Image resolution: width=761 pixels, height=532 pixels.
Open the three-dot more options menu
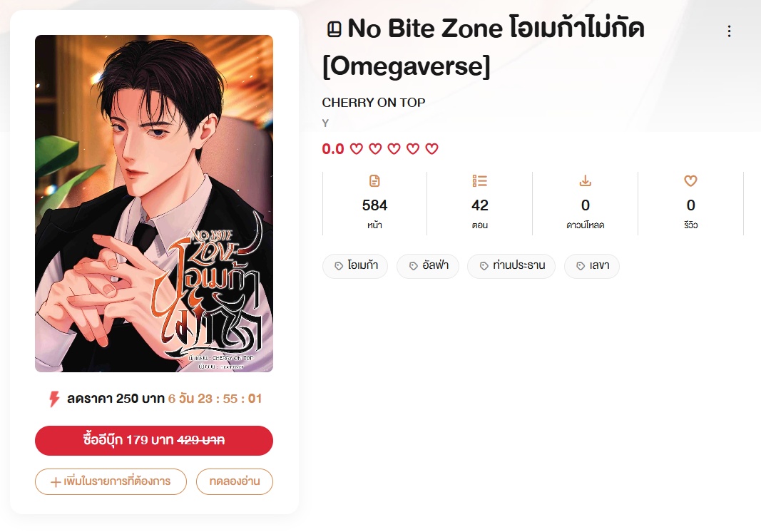tap(729, 31)
